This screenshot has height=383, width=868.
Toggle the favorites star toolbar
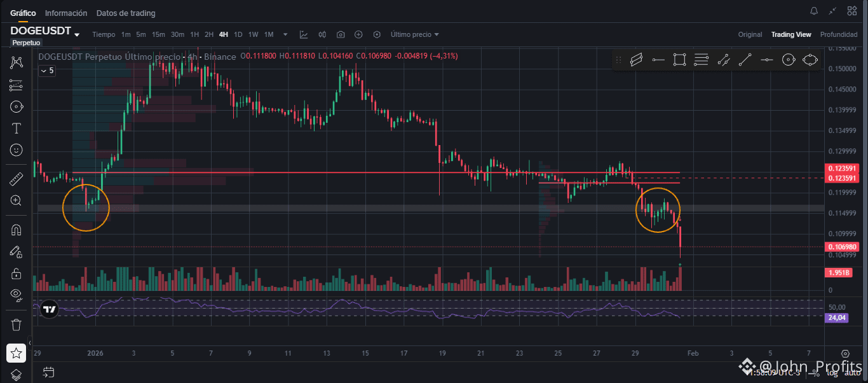click(x=17, y=353)
